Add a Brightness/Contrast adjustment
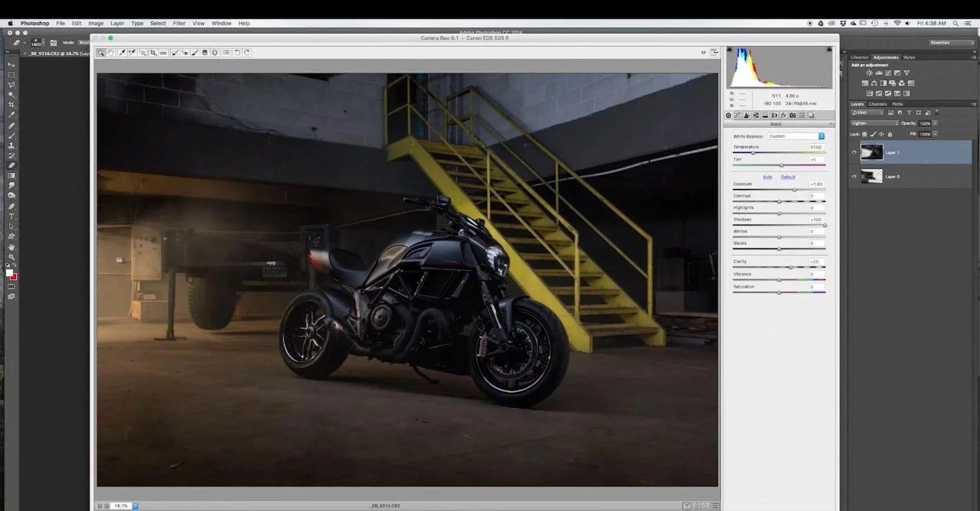Viewport: 980px width, 511px height. pos(869,73)
